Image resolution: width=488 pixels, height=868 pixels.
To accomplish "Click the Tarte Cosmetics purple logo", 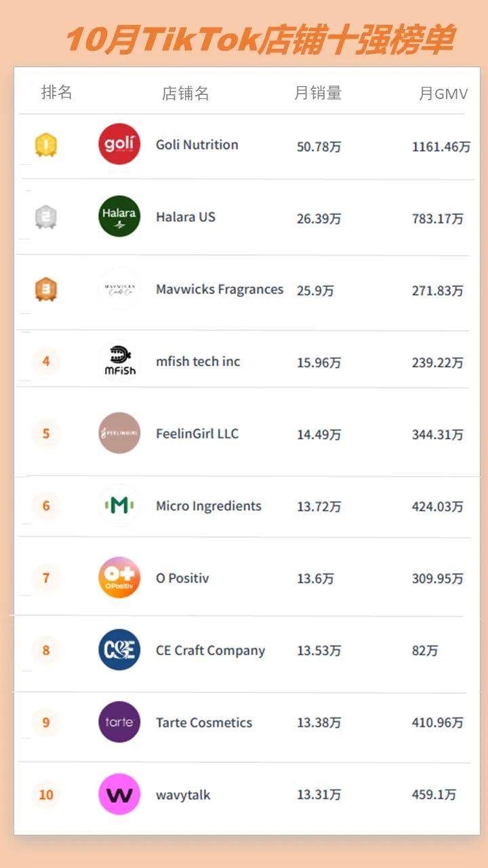I will 119,722.
